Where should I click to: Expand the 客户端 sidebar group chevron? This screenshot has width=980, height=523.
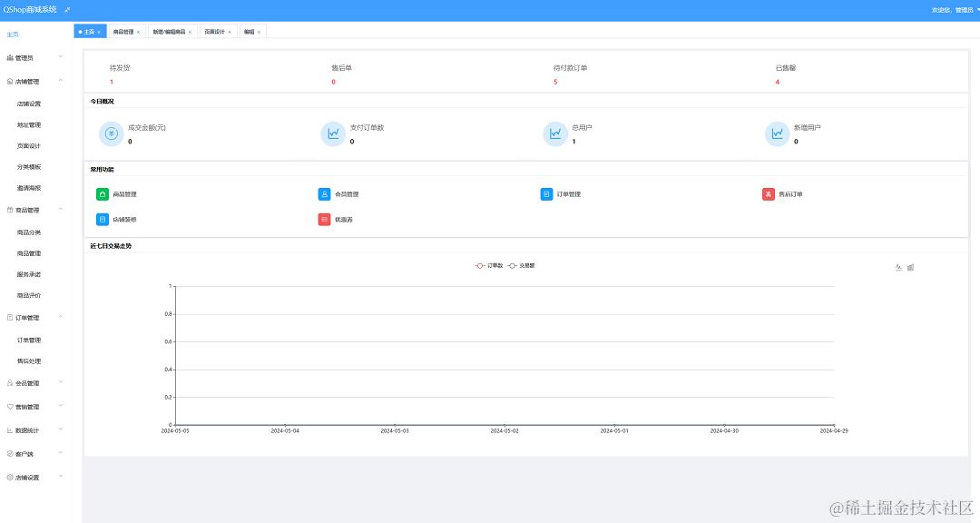61,453
